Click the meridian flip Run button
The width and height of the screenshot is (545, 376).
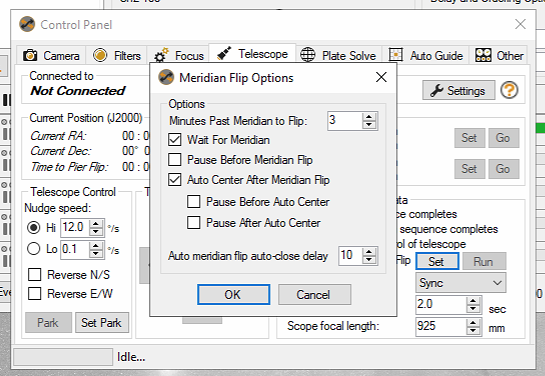484,261
